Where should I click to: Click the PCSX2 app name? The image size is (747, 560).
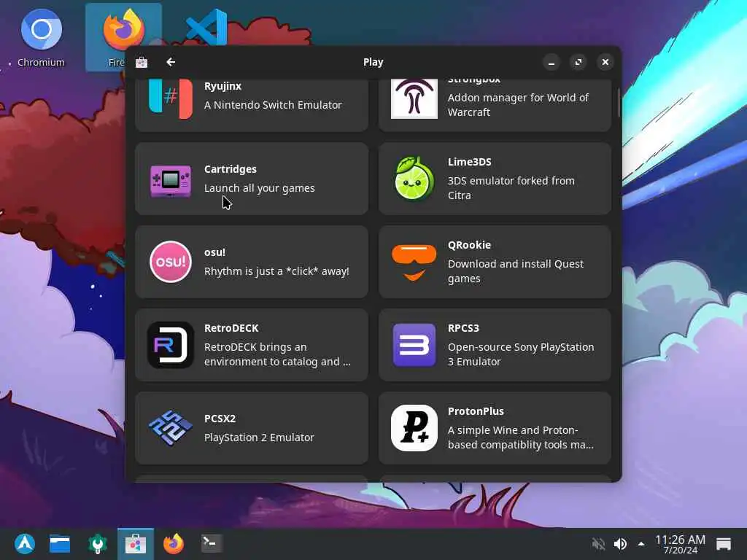[x=220, y=419]
